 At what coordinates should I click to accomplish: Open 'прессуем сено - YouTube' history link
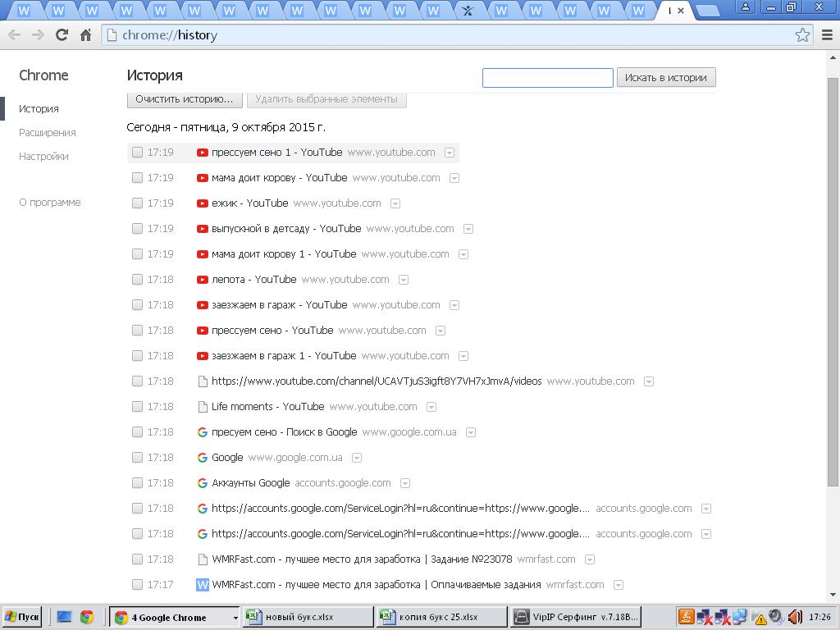pos(272,331)
